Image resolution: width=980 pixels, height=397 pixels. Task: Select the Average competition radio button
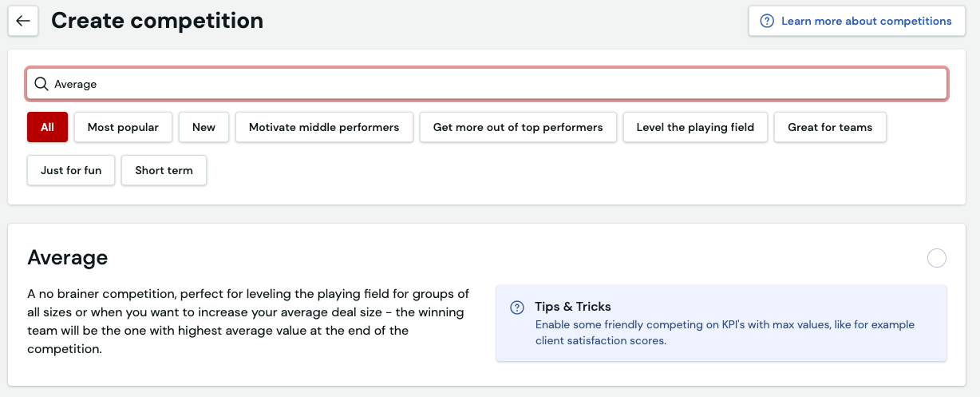pyautogui.click(x=937, y=258)
